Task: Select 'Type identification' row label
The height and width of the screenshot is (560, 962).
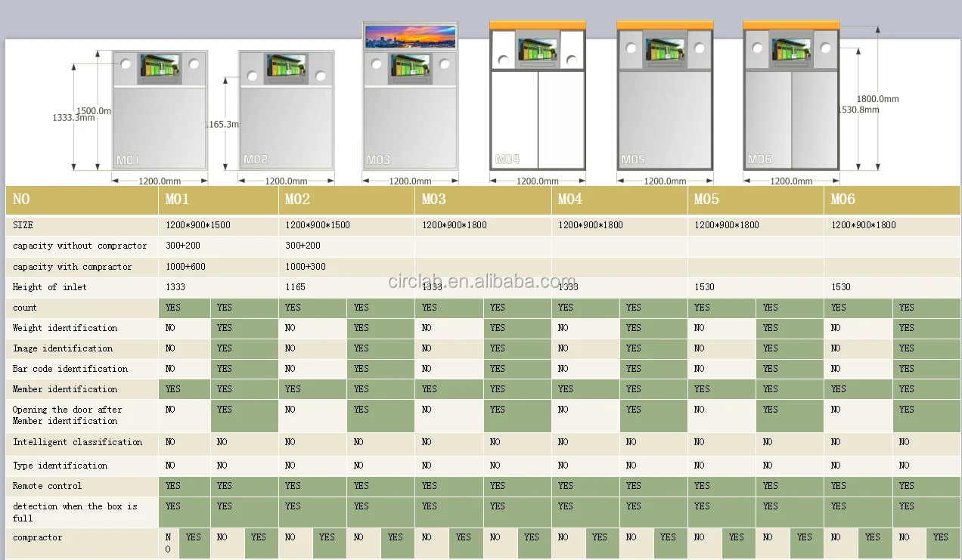Action: [x=61, y=466]
